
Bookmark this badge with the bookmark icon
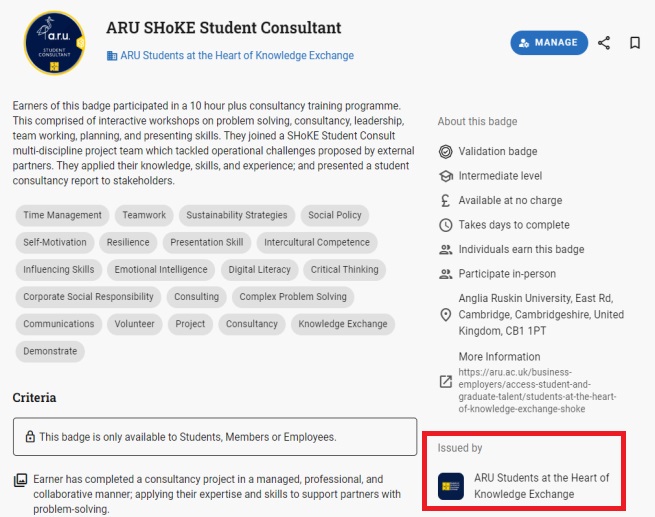(x=635, y=43)
